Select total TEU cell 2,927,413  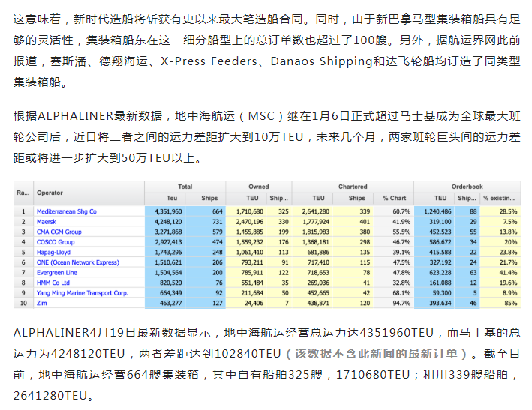click(x=165, y=242)
